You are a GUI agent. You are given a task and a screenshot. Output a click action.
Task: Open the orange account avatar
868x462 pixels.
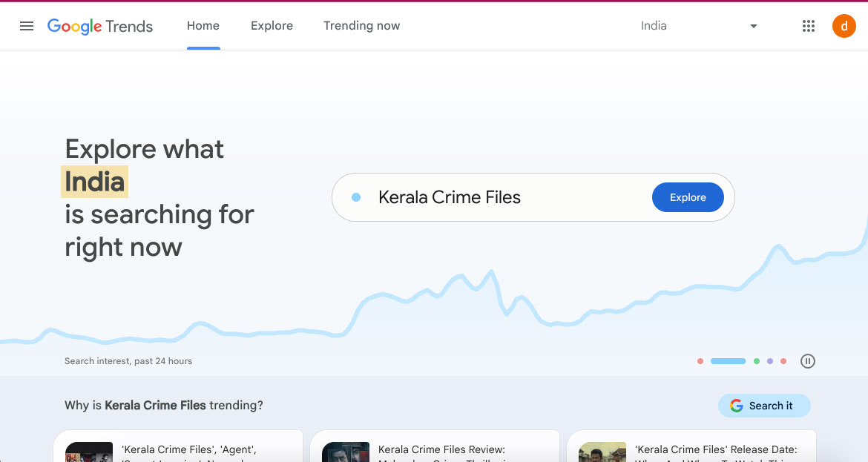[844, 26]
